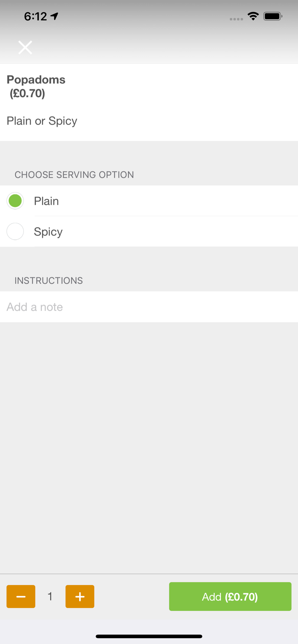This screenshot has width=298, height=644.
Task: Tap the plus quantity button
Action: click(x=80, y=596)
